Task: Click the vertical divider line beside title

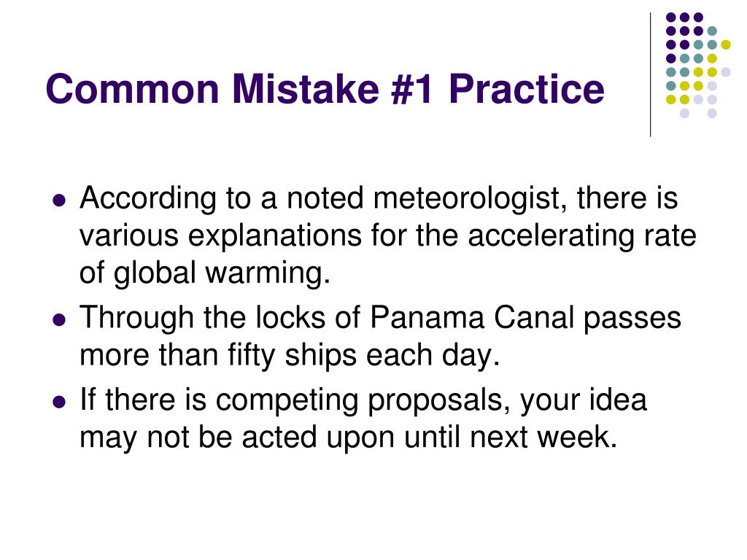Action: point(650,75)
